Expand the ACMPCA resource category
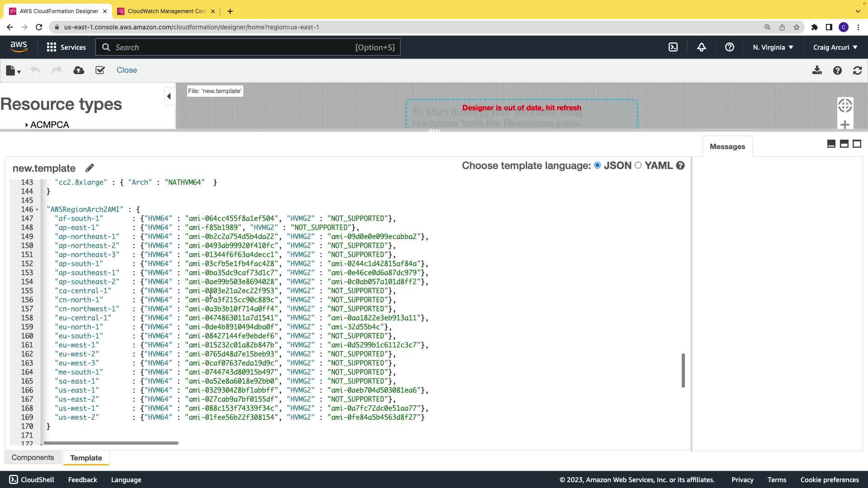Viewport: 868px width, 488px height. tap(27, 125)
